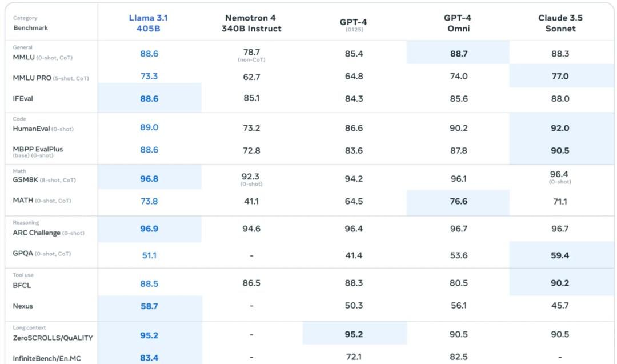The height and width of the screenshot is (364, 617).
Task: Click the Llama 3.1 405B column header
Action: pos(149,23)
